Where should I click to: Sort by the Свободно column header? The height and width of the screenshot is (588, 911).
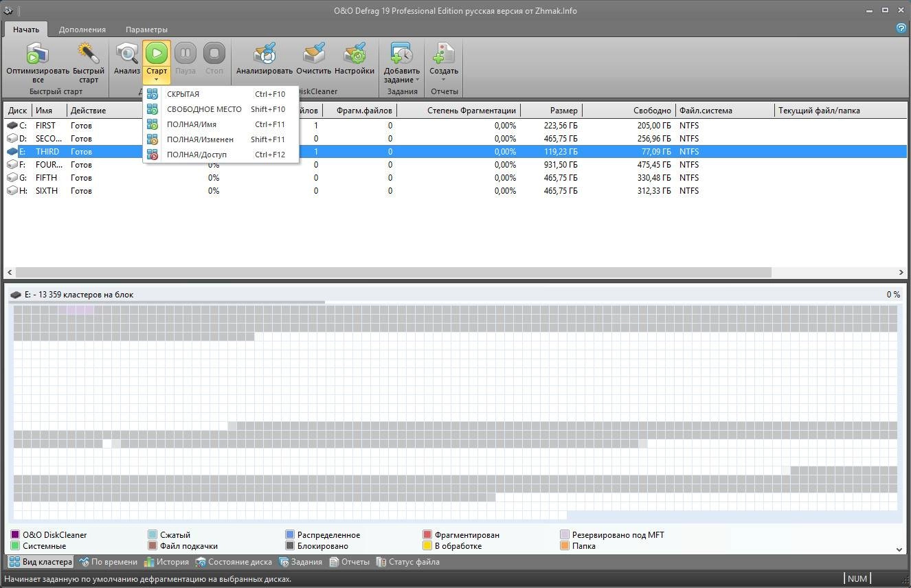point(629,111)
